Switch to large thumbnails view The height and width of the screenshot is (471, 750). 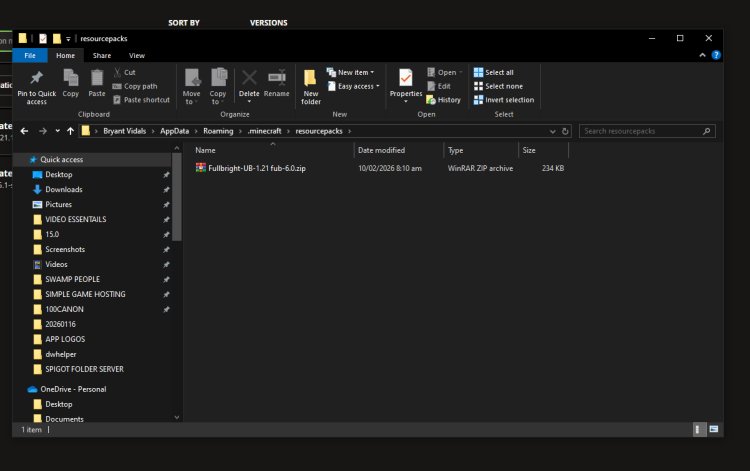pyautogui.click(x=713, y=429)
